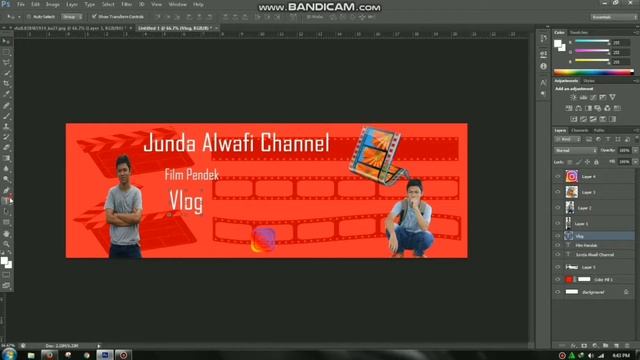
Task: Select the Crop tool
Action: click(x=6, y=83)
